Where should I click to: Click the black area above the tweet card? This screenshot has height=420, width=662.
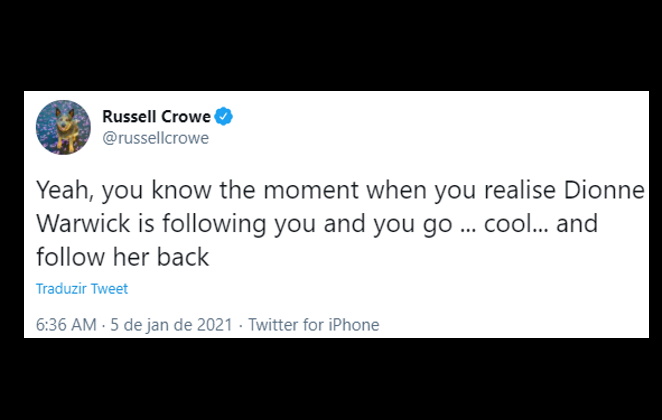tap(330, 45)
